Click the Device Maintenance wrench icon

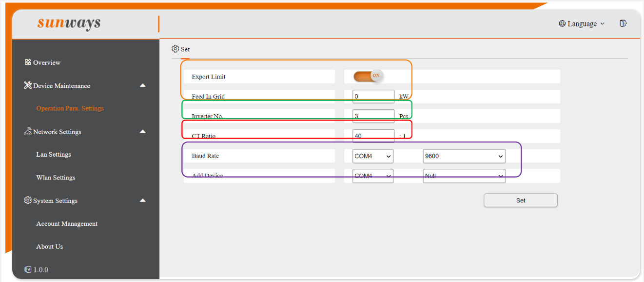(x=28, y=85)
